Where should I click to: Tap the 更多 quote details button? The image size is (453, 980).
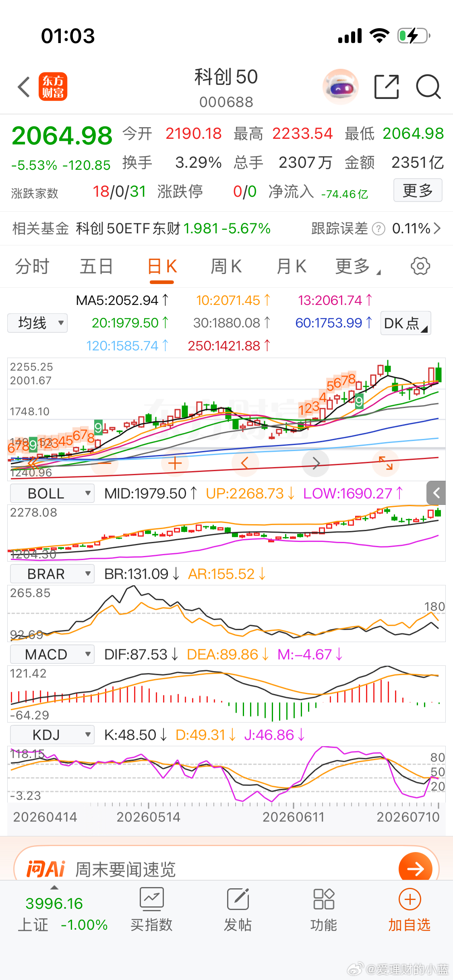pyautogui.click(x=418, y=190)
